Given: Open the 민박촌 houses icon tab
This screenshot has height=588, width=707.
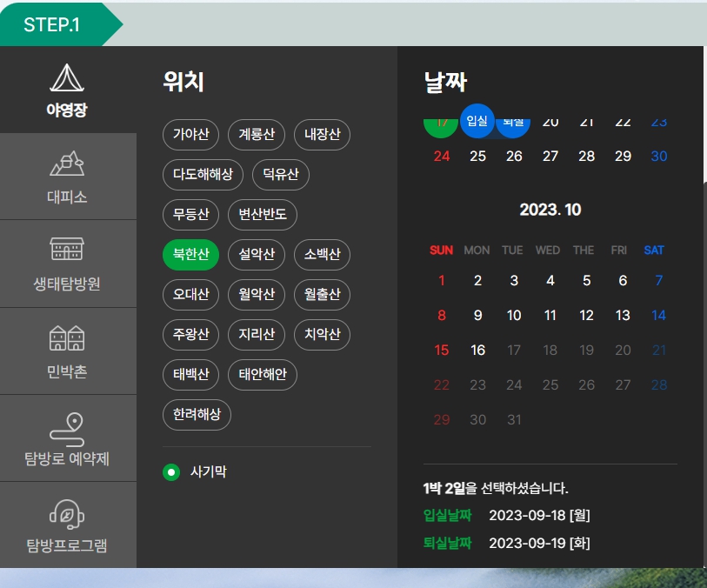Looking at the screenshot, I should (x=67, y=351).
